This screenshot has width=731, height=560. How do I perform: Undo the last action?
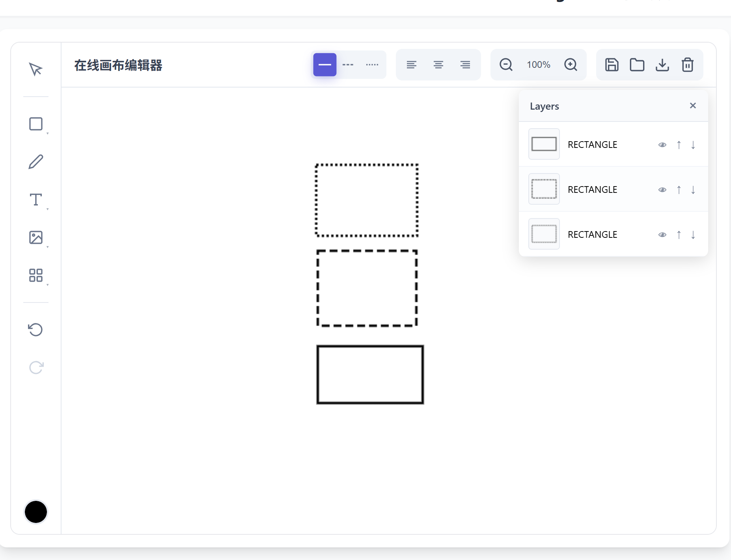click(x=35, y=330)
